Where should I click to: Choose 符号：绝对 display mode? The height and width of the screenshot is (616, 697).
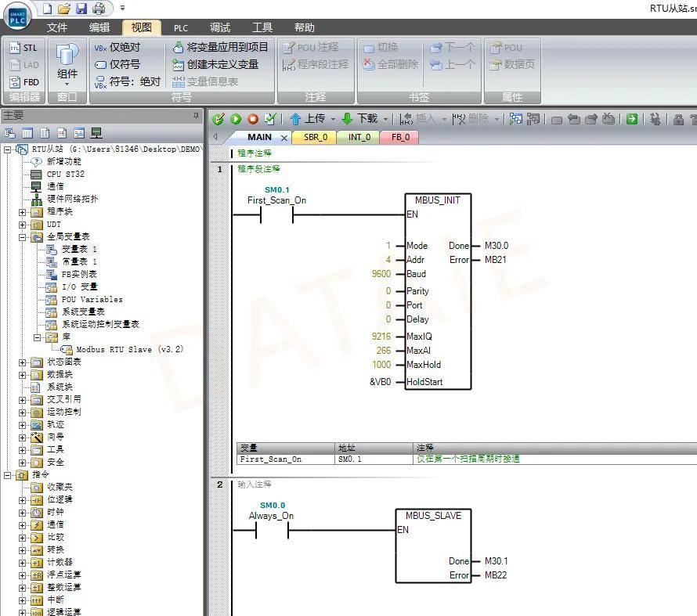128,81
